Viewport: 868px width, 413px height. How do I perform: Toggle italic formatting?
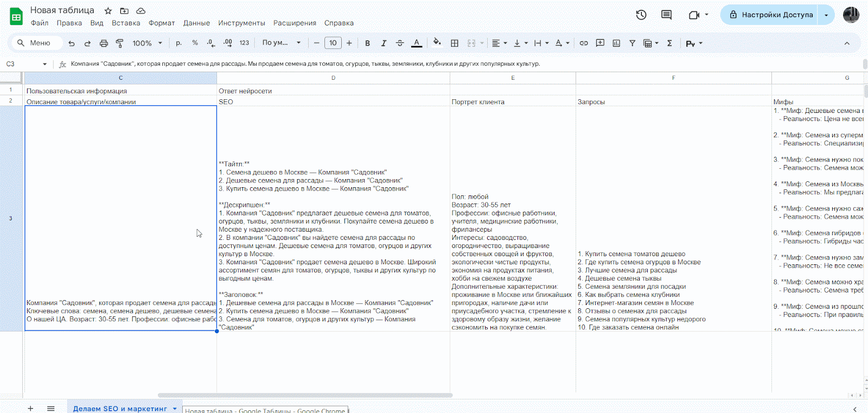point(384,43)
